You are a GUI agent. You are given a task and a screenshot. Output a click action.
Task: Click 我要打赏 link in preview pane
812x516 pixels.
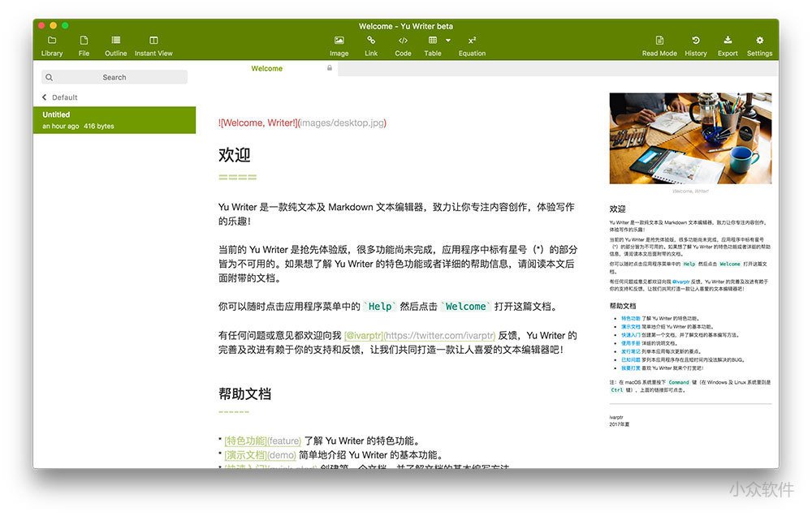(630, 368)
